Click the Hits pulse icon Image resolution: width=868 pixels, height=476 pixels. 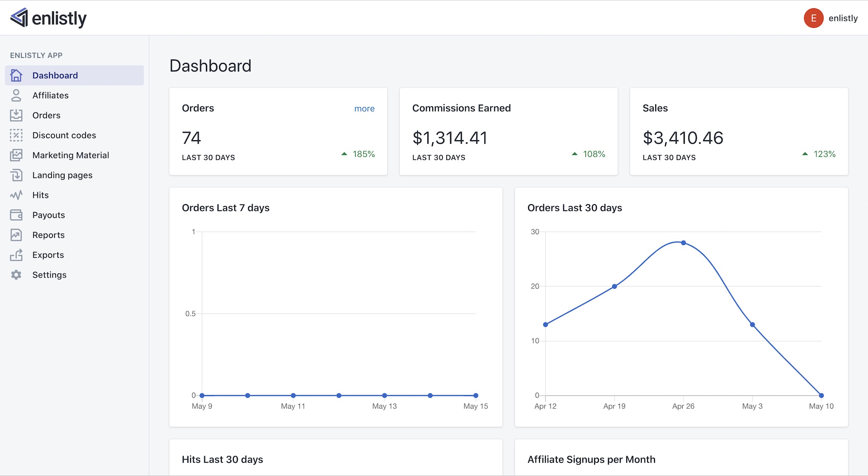pos(16,195)
